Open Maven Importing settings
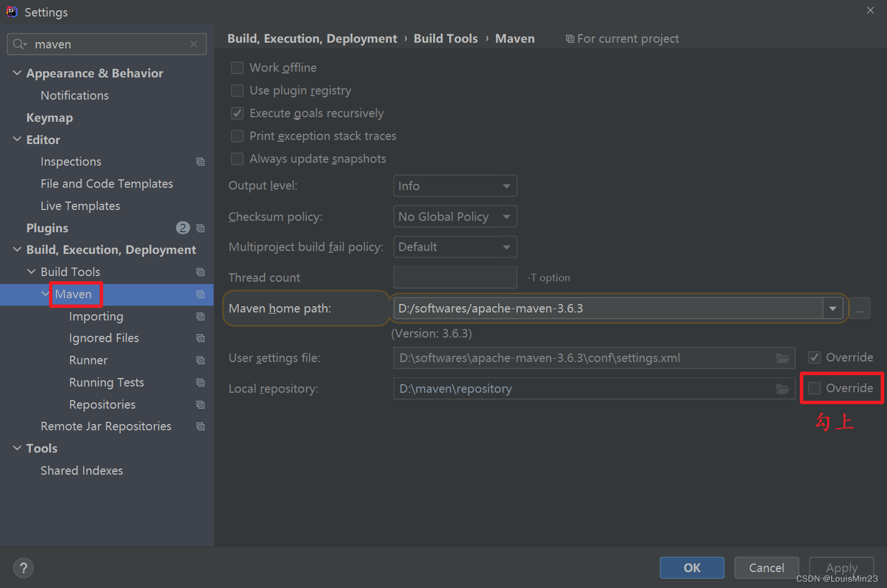This screenshot has height=588, width=887. [x=96, y=316]
